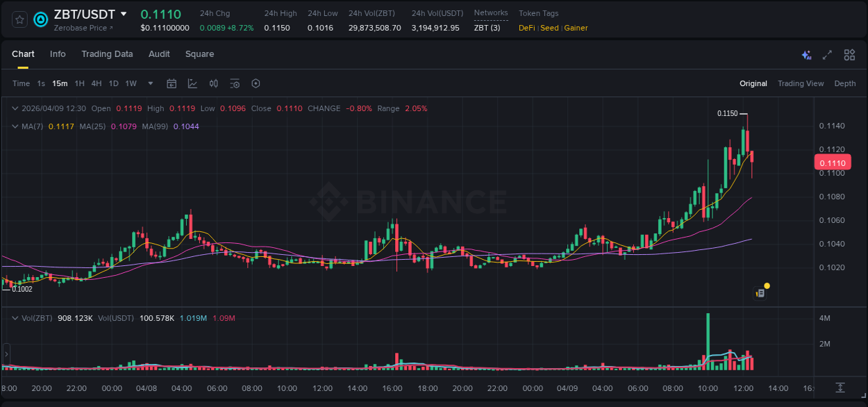Switch chart to Trading View mode
Viewport: 868px width, 407px height.
tap(800, 83)
